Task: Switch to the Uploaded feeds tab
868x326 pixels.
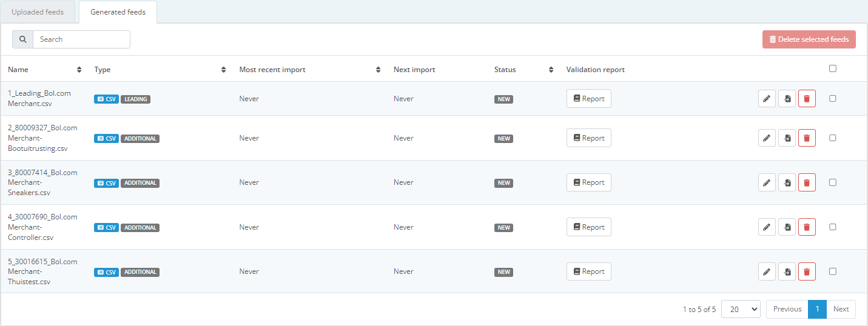Action: 38,12
